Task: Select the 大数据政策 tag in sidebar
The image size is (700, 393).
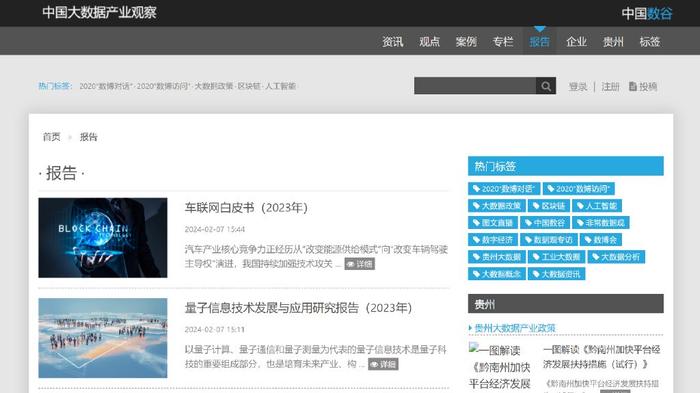Action: pyautogui.click(x=497, y=206)
